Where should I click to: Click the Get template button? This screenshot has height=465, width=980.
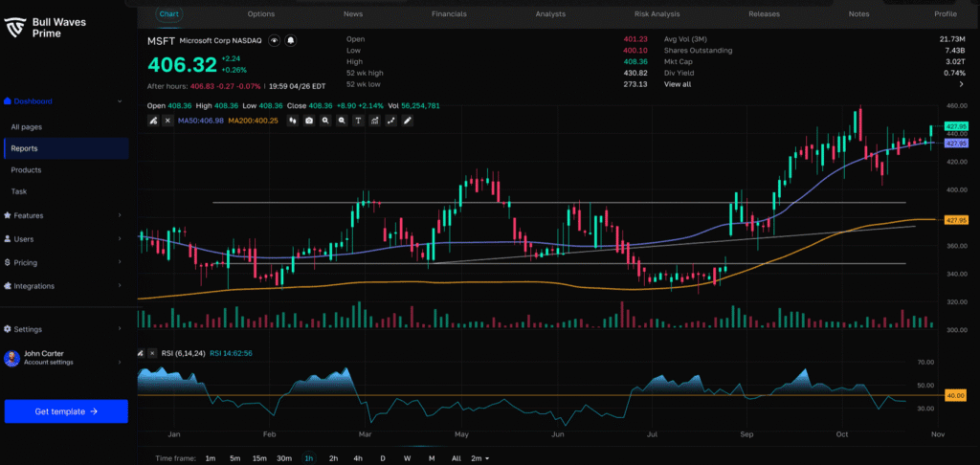[x=66, y=411]
